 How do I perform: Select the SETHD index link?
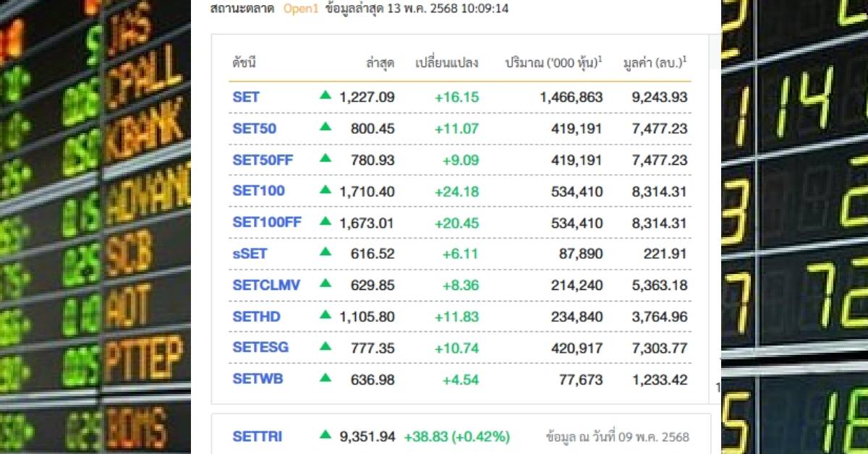coord(257,317)
